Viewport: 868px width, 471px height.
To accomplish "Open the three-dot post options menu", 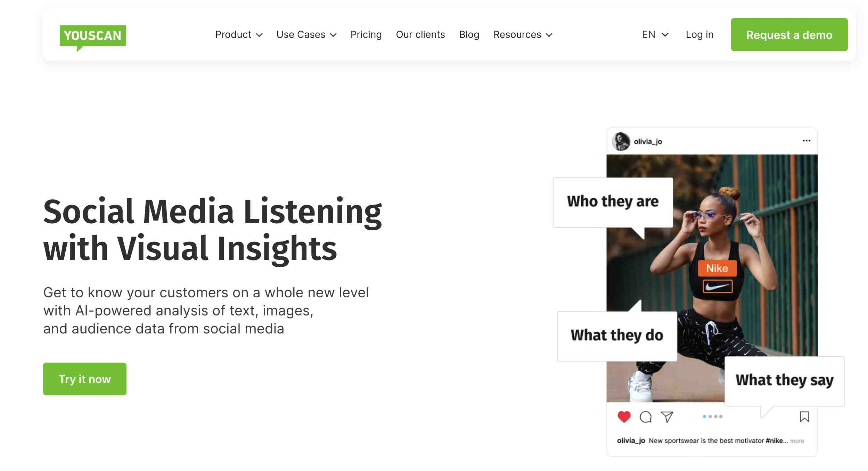I will pyautogui.click(x=806, y=141).
